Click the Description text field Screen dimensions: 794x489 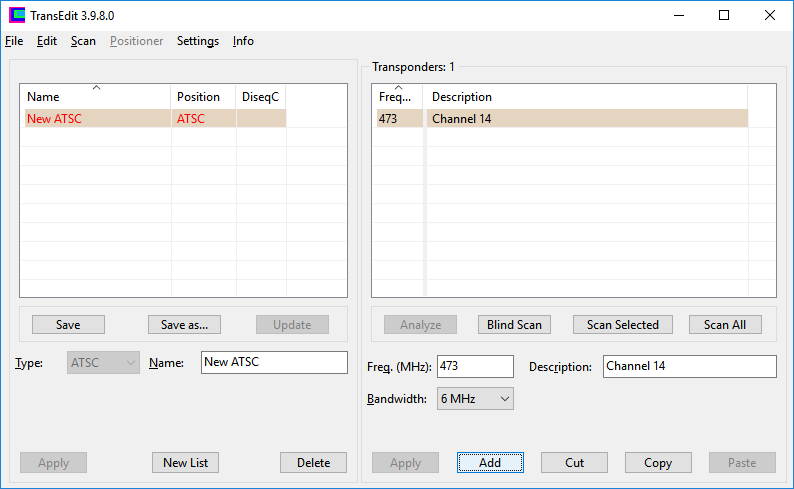[689, 366]
